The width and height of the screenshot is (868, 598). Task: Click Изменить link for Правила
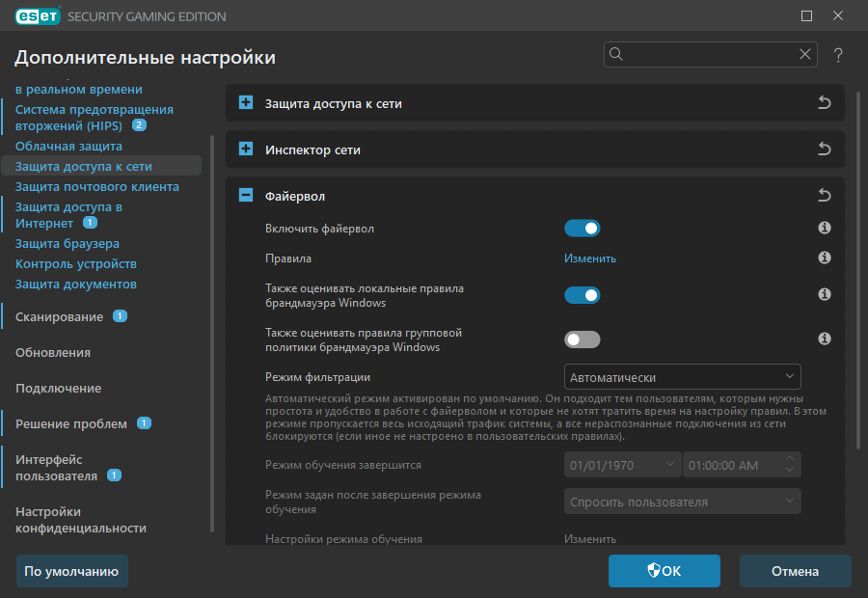pyautogui.click(x=590, y=258)
